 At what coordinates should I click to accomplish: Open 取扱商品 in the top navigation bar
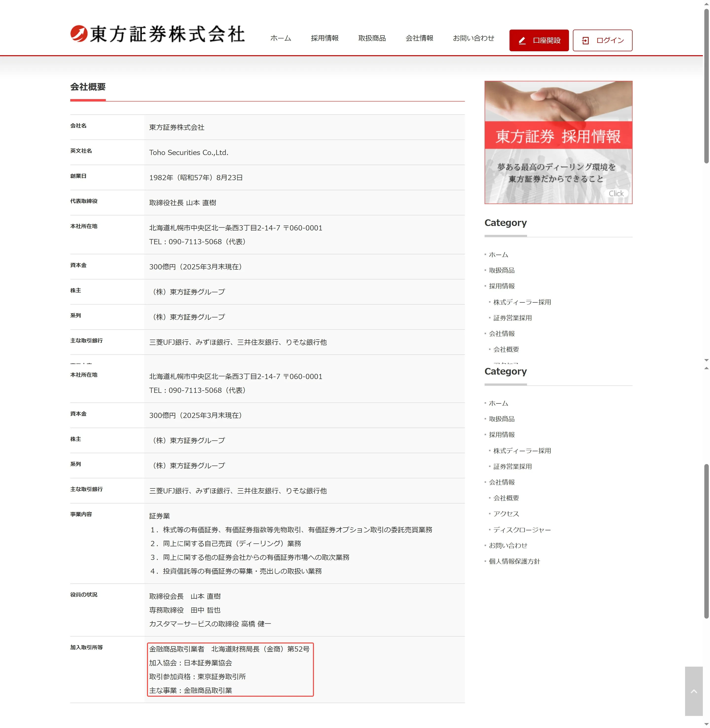click(372, 38)
